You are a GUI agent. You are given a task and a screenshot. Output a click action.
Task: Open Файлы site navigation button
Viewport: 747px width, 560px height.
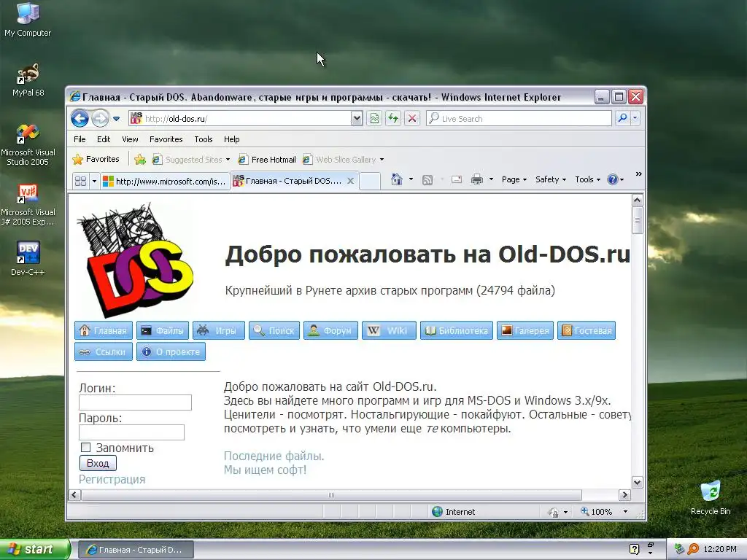(x=163, y=330)
